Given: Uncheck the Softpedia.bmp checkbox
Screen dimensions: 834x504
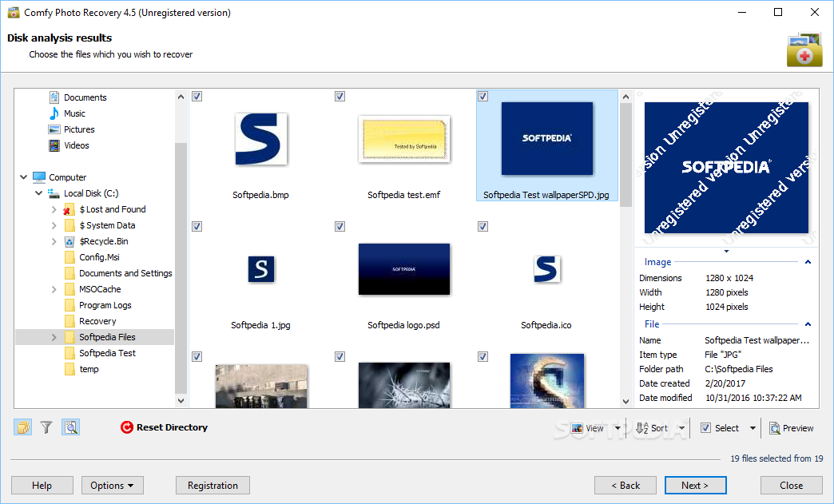Looking at the screenshot, I should (197, 96).
